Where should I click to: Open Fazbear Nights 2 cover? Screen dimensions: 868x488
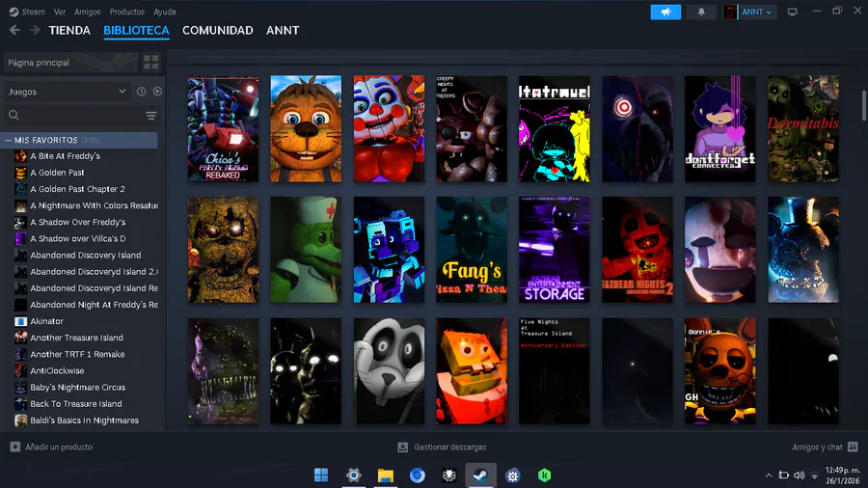tap(637, 250)
